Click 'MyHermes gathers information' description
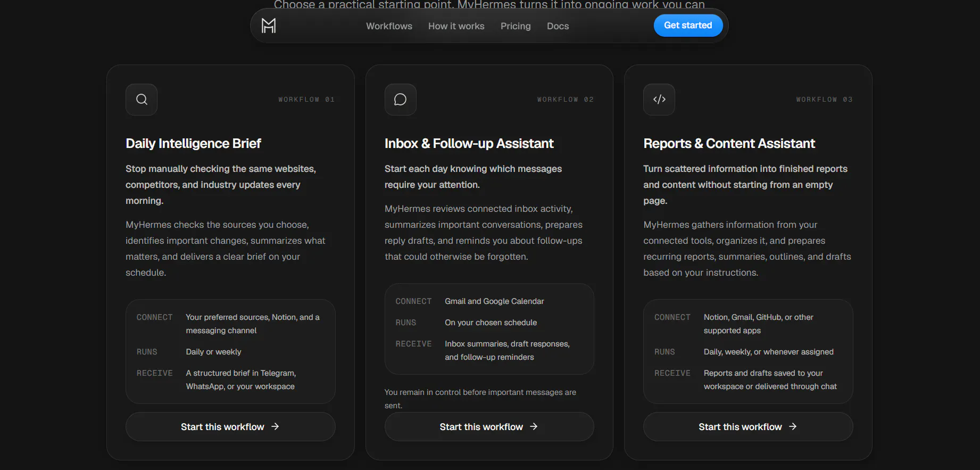This screenshot has height=470, width=980. [x=747, y=249]
